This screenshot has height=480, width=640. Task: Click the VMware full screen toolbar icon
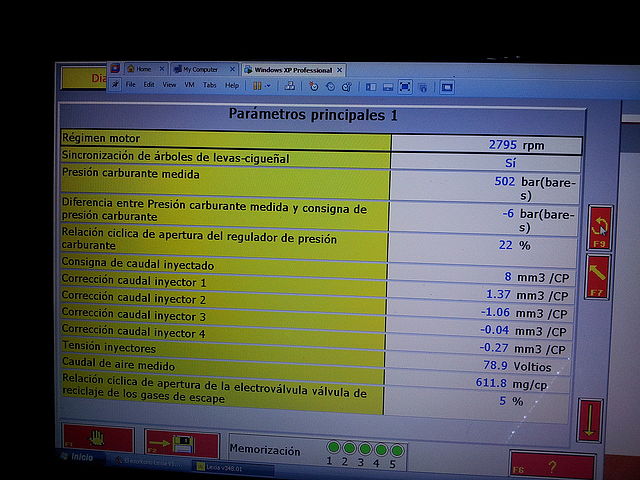pyautogui.click(x=405, y=87)
